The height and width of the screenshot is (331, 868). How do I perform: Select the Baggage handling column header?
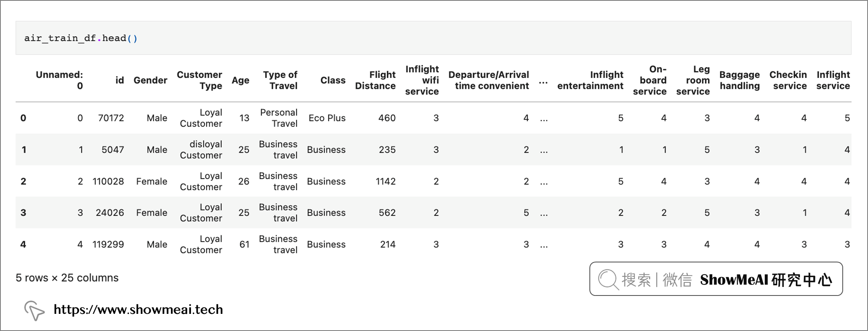(x=740, y=80)
